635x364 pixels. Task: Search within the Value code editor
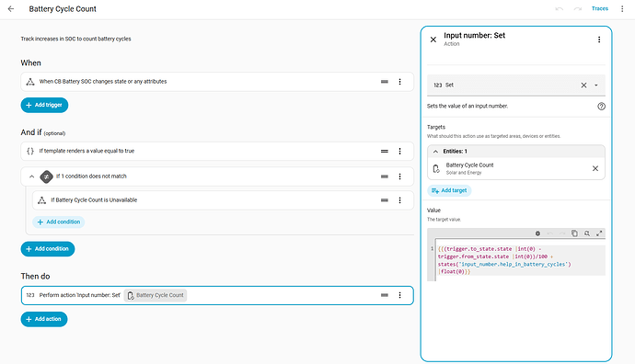coord(587,233)
